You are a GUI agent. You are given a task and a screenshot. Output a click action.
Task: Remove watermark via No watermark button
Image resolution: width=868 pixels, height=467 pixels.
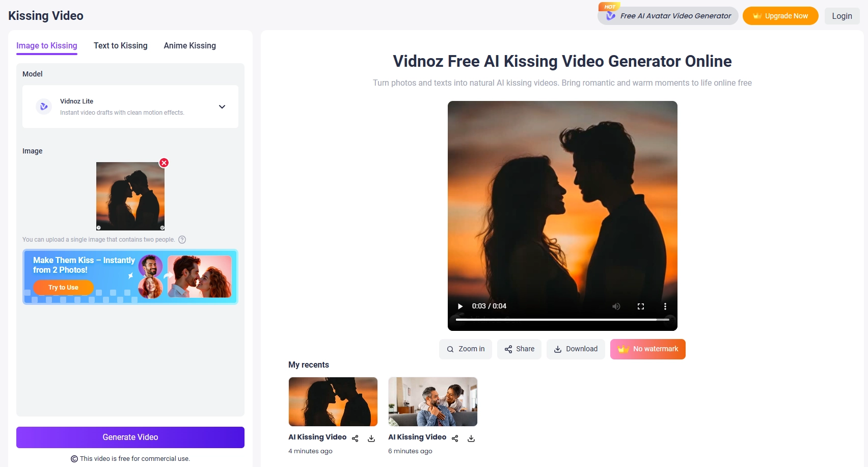pyautogui.click(x=647, y=349)
